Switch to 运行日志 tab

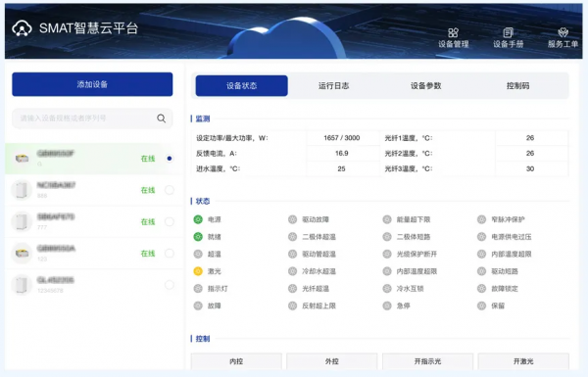pos(334,86)
